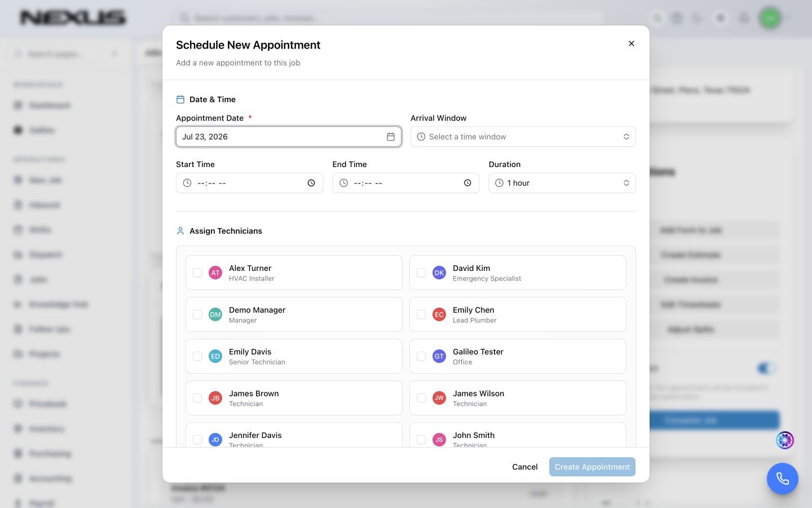Click the Senior Technician role text
The width and height of the screenshot is (812, 508).
[x=257, y=362]
